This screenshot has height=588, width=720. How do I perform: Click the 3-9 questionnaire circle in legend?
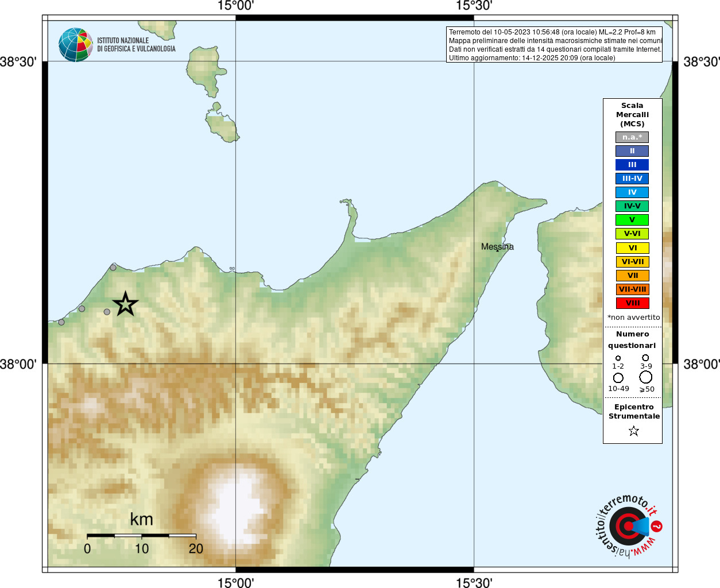pyautogui.click(x=645, y=358)
